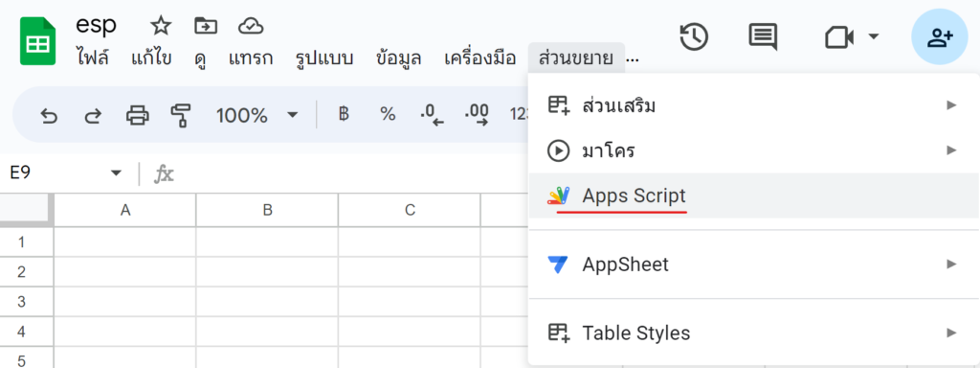Open the Table Styles submenu
980x368 pixels.
pyautogui.click(x=753, y=333)
